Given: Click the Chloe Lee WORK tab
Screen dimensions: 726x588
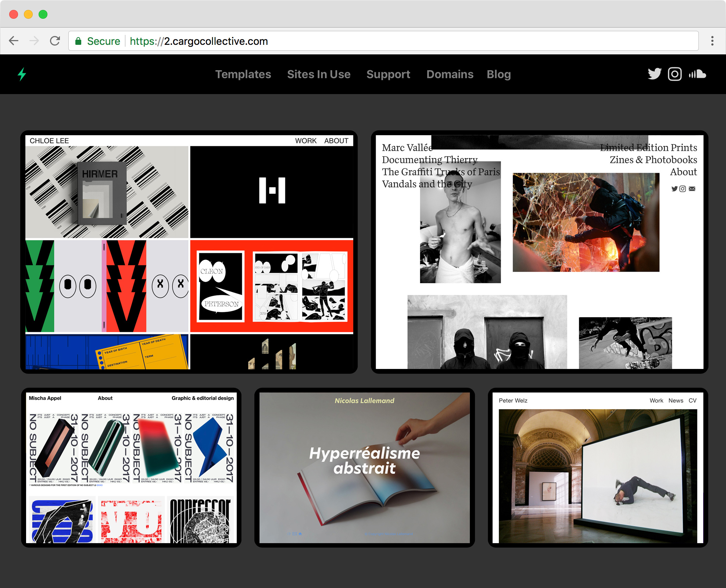Looking at the screenshot, I should click(x=307, y=140).
